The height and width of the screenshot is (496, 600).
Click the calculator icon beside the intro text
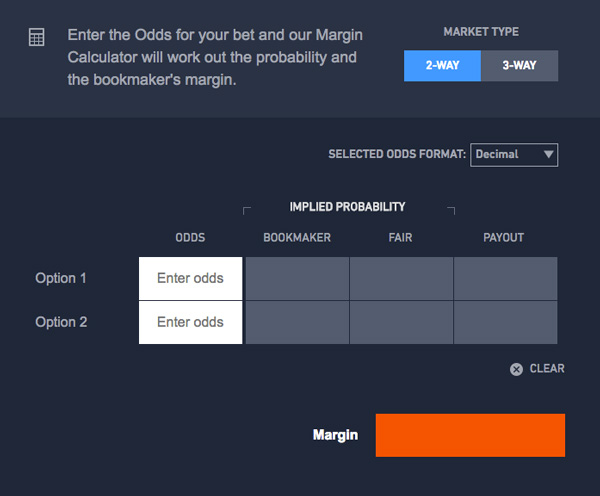[x=37, y=37]
